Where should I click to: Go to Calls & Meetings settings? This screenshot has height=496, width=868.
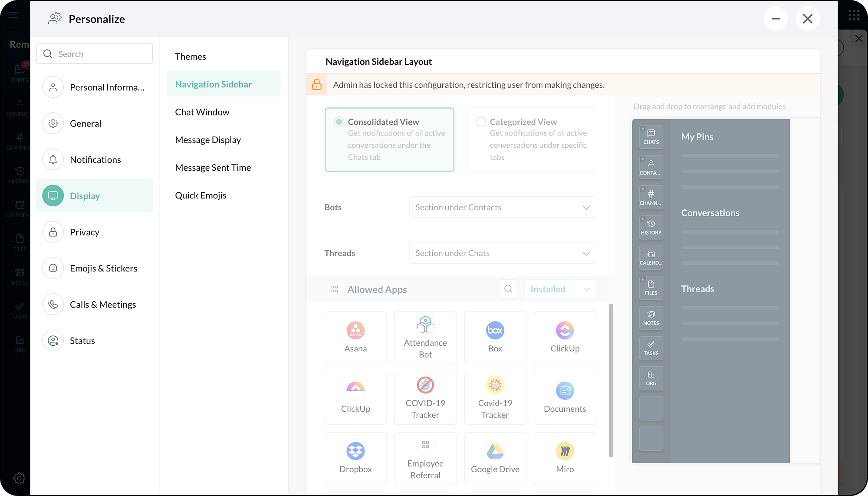[x=102, y=304]
